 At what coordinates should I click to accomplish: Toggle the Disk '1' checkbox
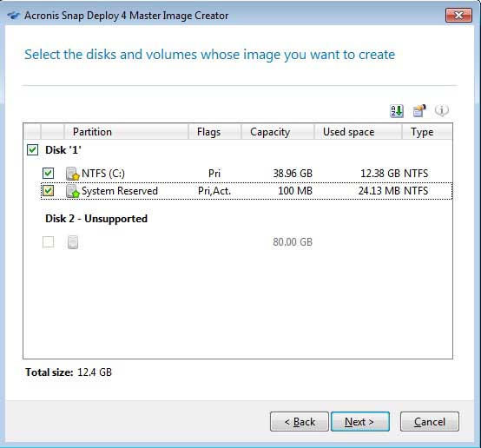(32, 150)
